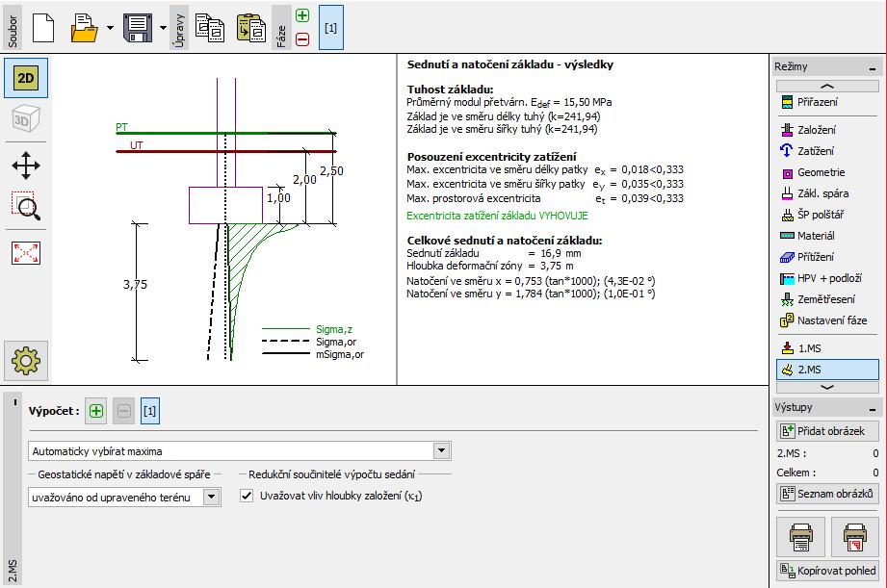Add a construction stage with green plus
Viewport: 887px width, 588px height.
(302, 15)
